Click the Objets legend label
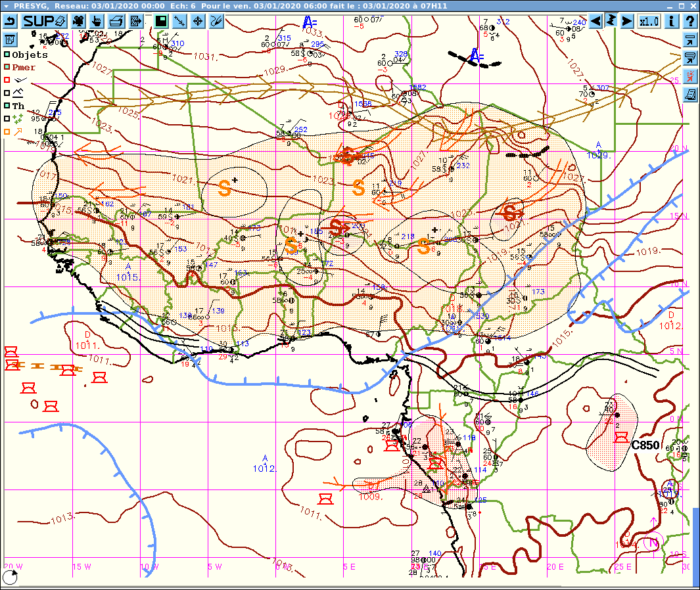Viewport: 700px width, 590px height. (x=30, y=55)
